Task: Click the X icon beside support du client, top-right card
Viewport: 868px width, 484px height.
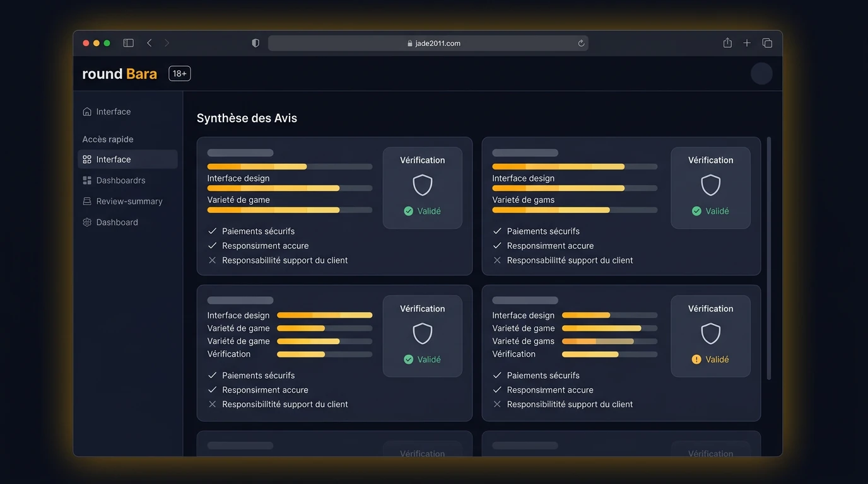Action: coord(497,260)
